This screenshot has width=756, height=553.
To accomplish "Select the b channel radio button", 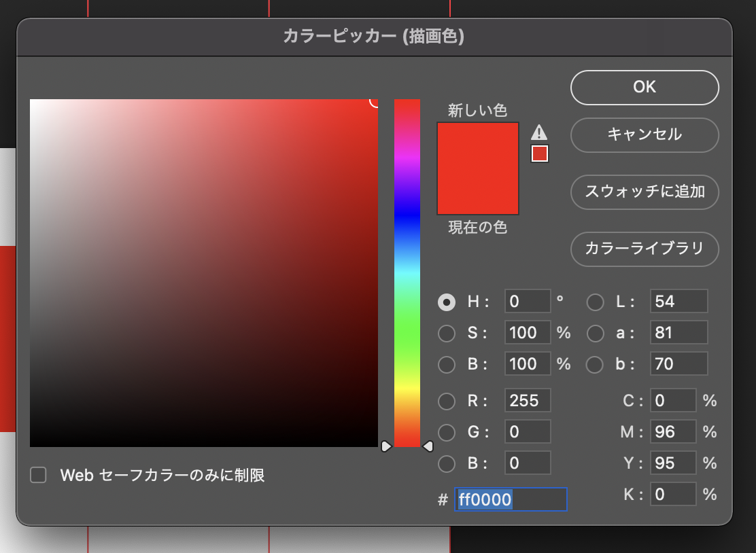I will [x=595, y=364].
